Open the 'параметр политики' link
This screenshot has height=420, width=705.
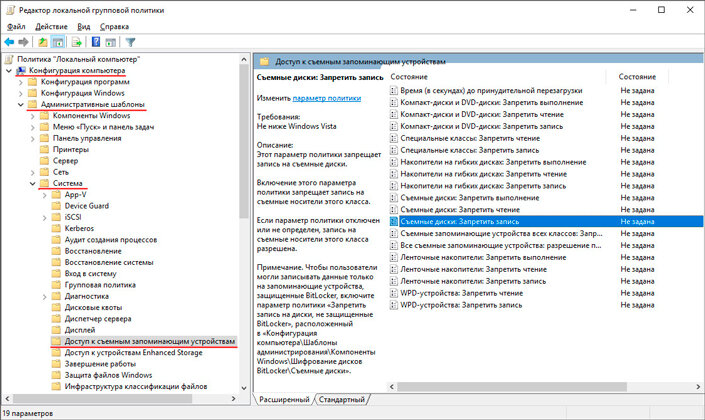pos(327,98)
